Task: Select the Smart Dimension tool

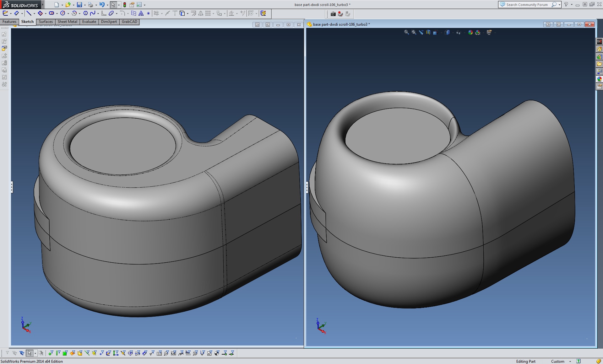Action: [16, 13]
